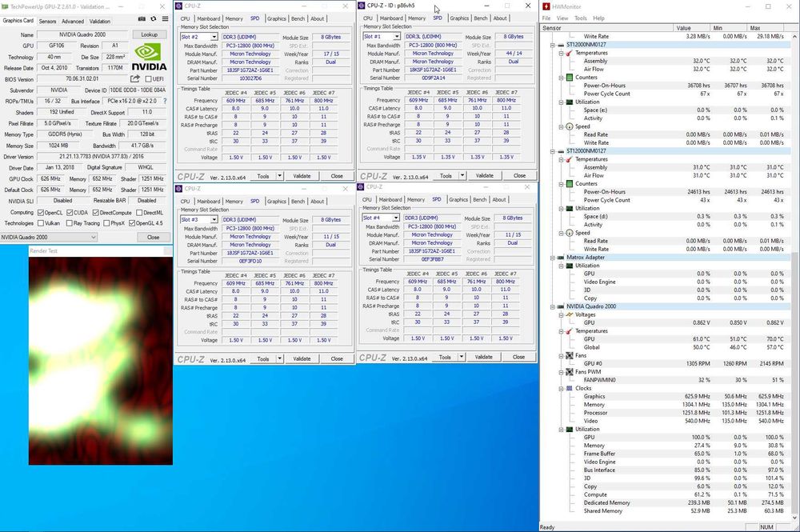This screenshot has width=800, height=532.
Task: Open the Slot #3 memory slot dropdown
Action: tap(214, 220)
